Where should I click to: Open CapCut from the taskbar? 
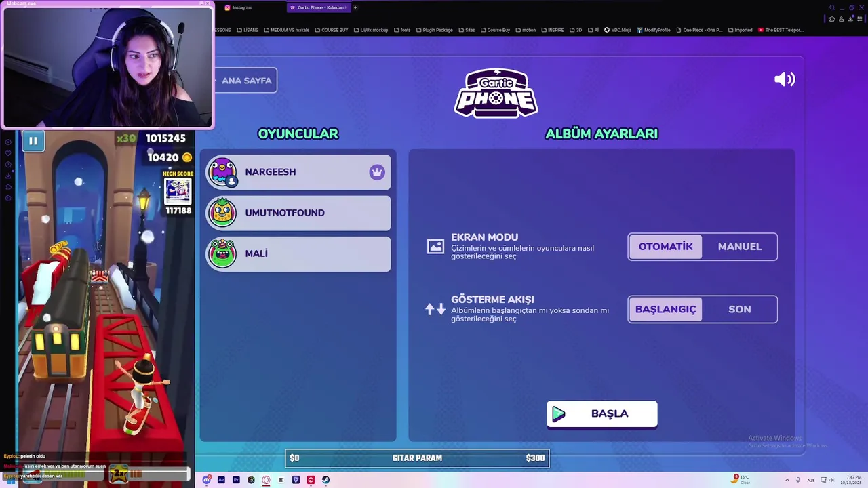click(x=281, y=480)
